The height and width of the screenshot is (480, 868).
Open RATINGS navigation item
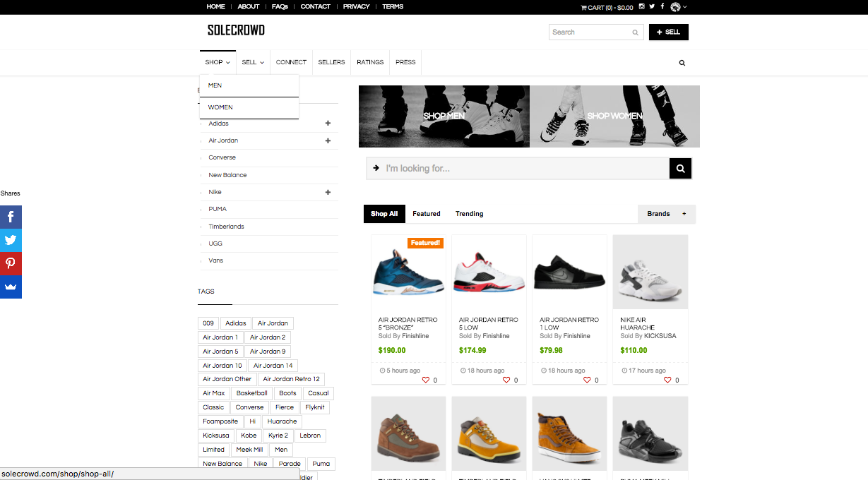370,62
